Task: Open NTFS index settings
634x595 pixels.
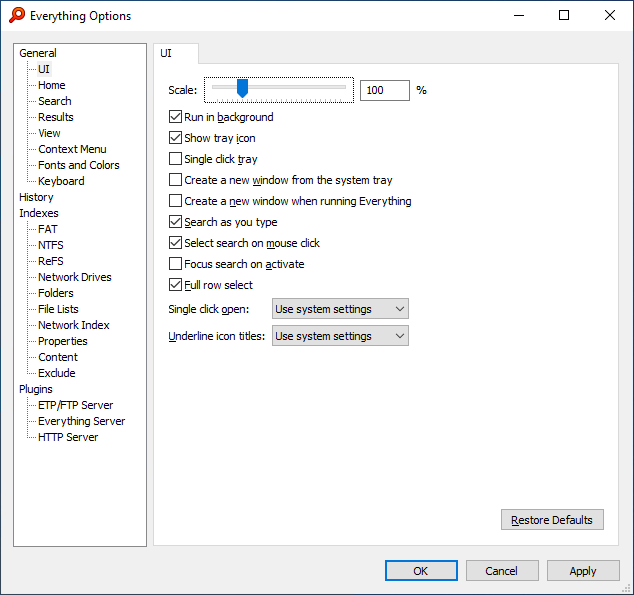Action: tap(51, 245)
